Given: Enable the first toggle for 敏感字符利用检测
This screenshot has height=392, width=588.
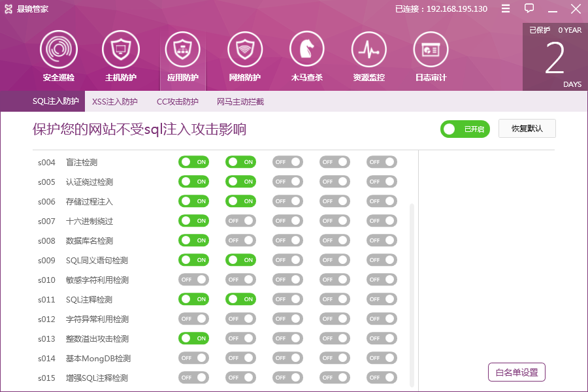Looking at the screenshot, I should [193, 279].
